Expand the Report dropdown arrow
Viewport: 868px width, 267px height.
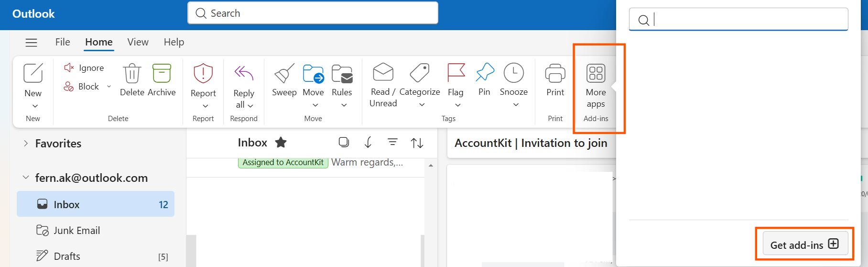206,106
